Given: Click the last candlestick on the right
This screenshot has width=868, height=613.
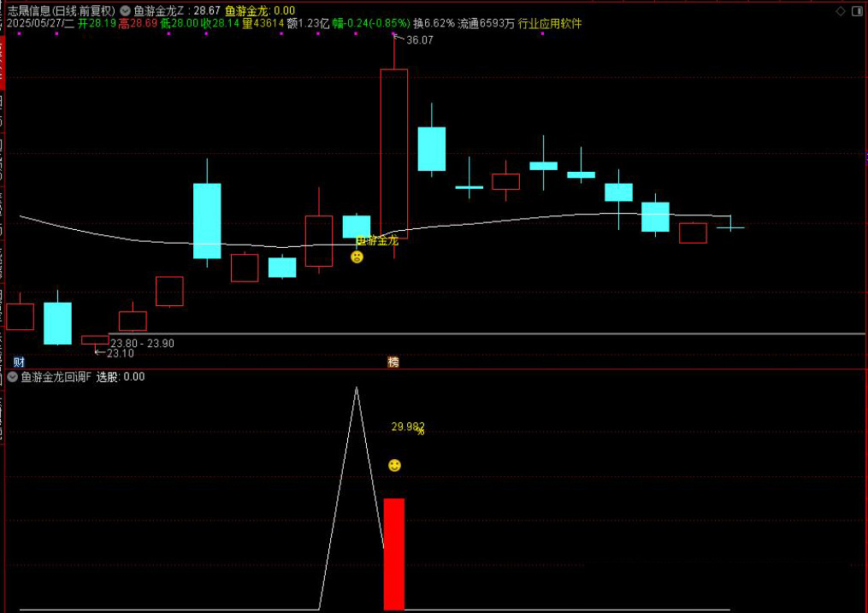Looking at the screenshot, I should tap(730, 226).
